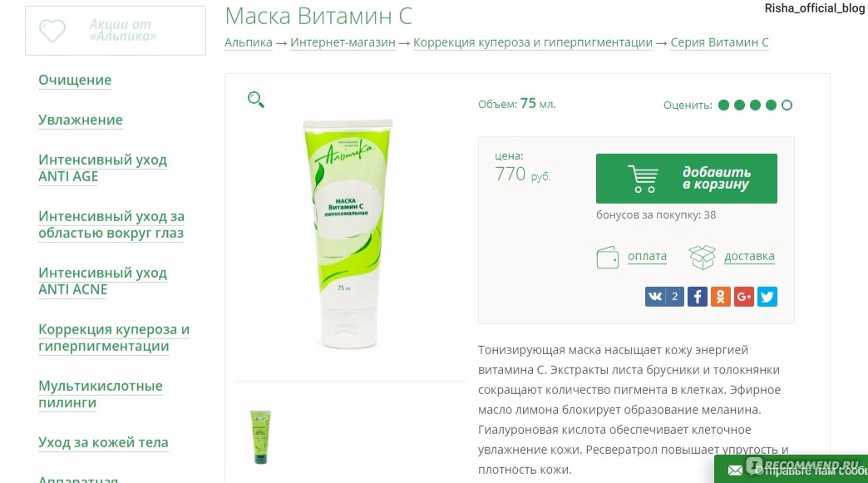
Task: Open the доставка link
Action: pyautogui.click(x=750, y=256)
